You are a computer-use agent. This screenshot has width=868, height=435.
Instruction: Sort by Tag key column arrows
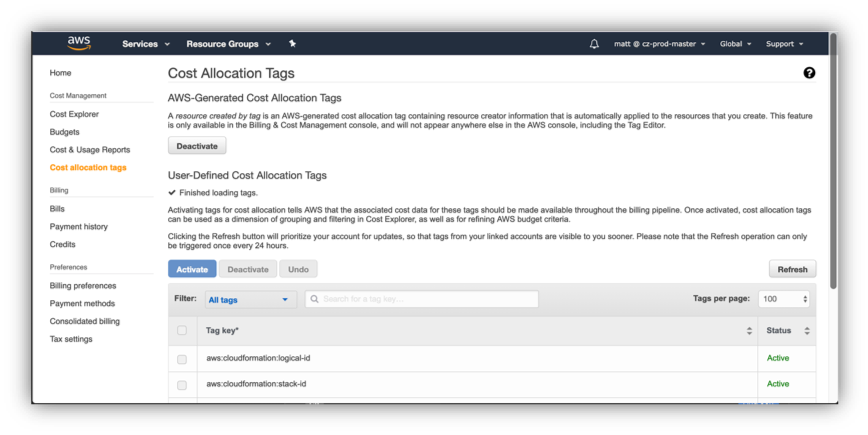pyautogui.click(x=749, y=330)
